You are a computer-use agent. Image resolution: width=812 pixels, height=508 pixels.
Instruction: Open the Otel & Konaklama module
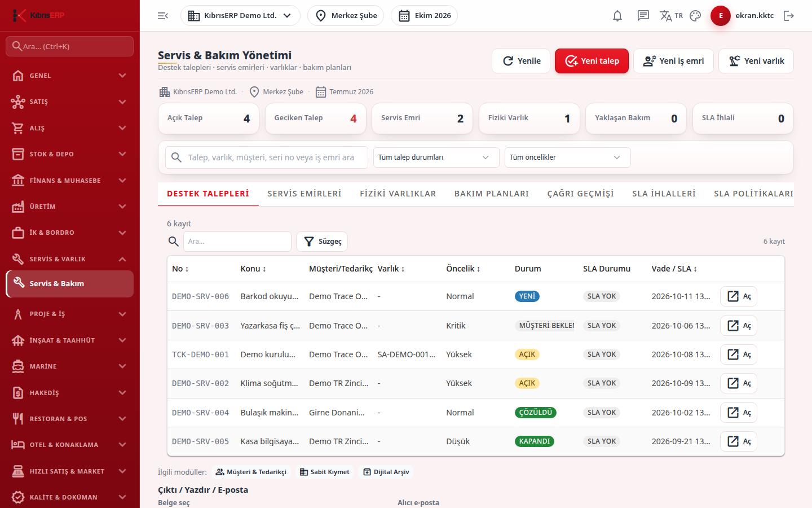(x=69, y=445)
